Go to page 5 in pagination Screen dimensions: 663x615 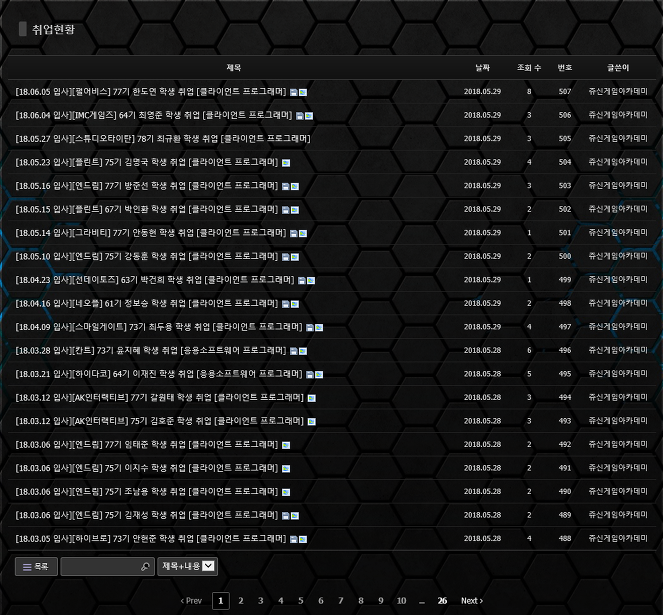pos(301,601)
